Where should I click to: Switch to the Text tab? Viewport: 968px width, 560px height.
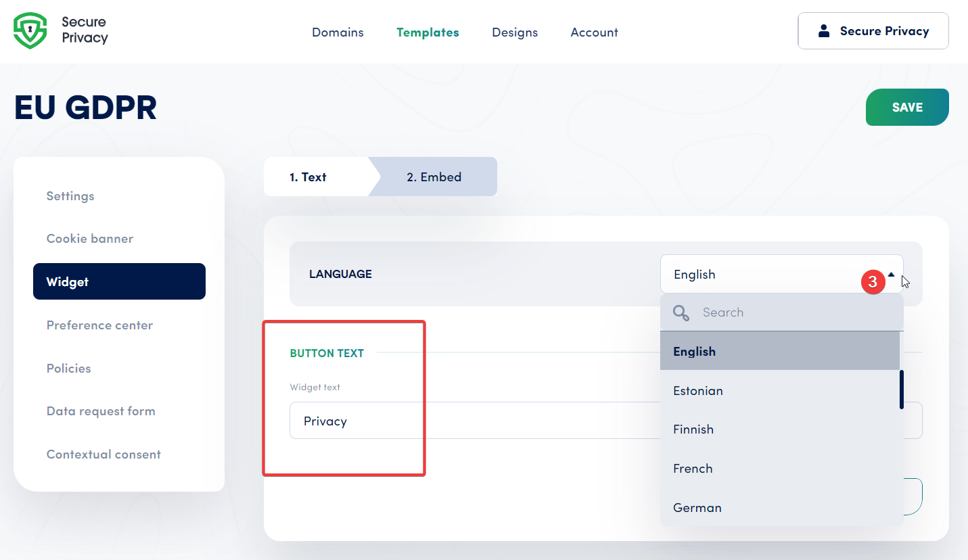point(308,177)
